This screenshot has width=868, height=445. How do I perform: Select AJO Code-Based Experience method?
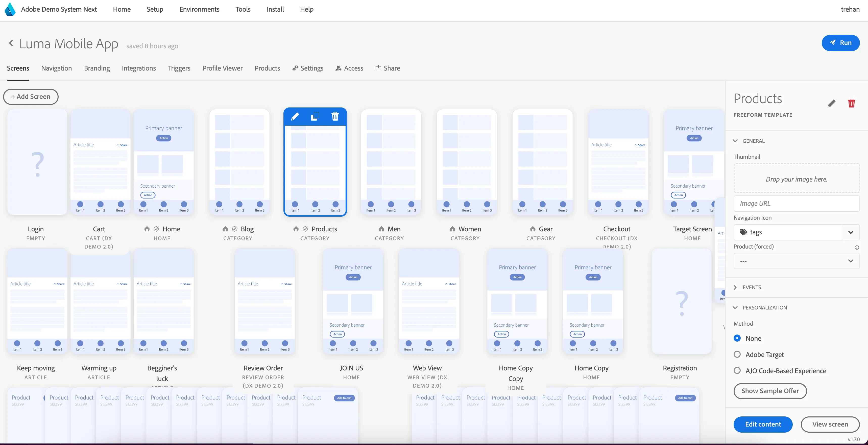[737, 370]
